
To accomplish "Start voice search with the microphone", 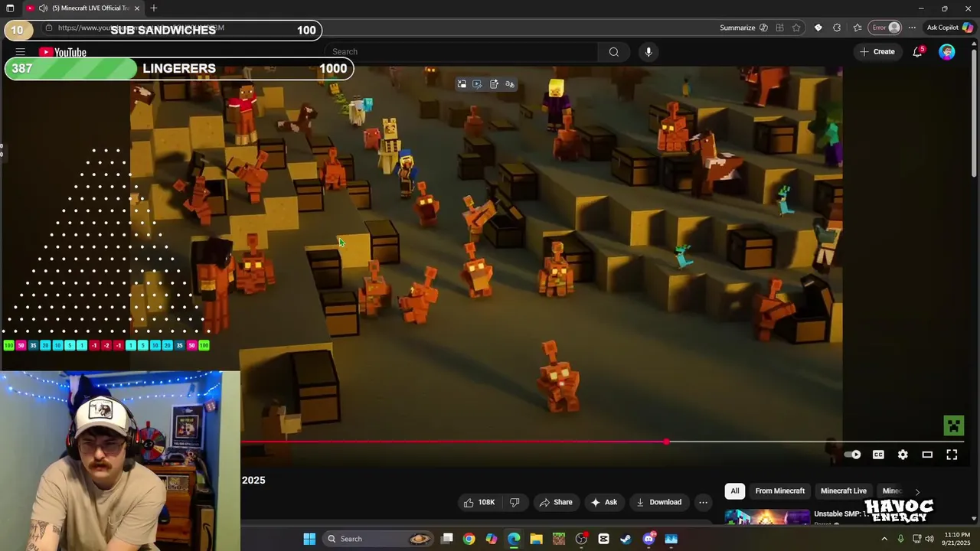I will click(648, 52).
